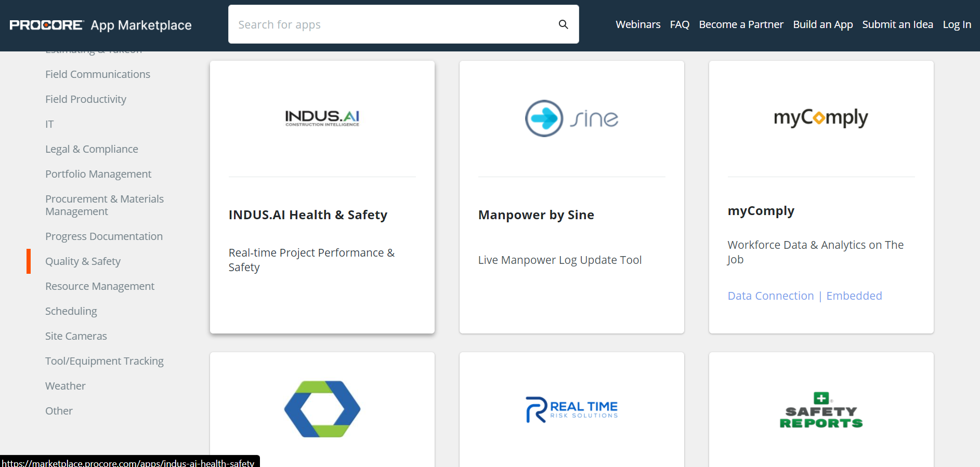
Task: Open the Safety Reports logo card
Action: (x=820, y=410)
